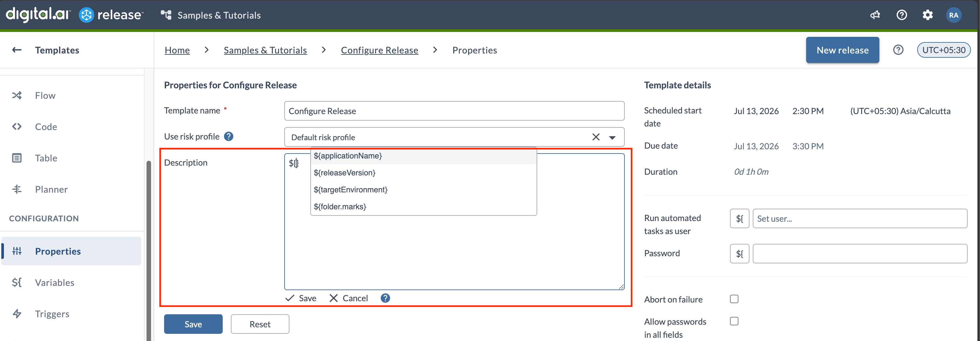This screenshot has height=341, width=980.
Task: Click the Variables ${ icon
Action: 17,282
